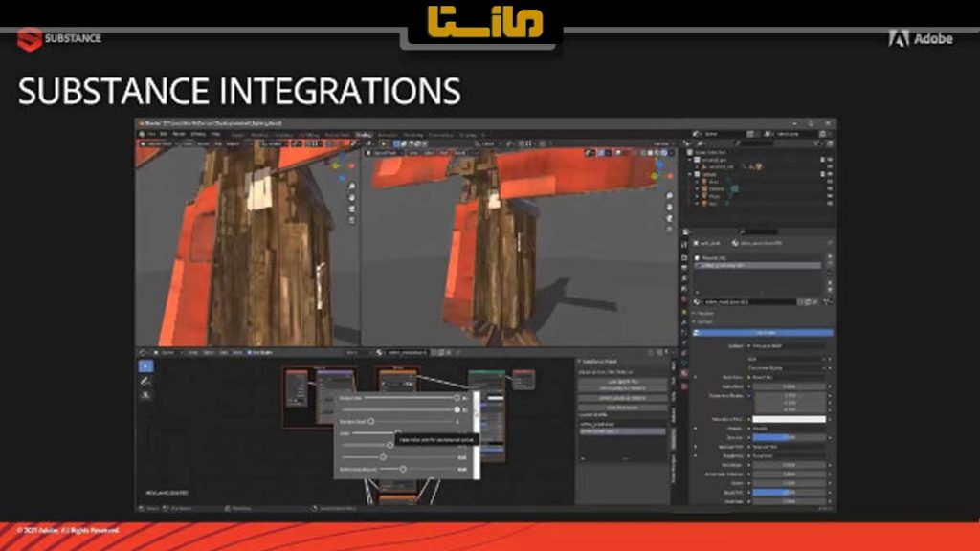This screenshot has height=551, width=980.
Task: Open the Blender Edit menu
Action: pyautogui.click(x=164, y=134)
